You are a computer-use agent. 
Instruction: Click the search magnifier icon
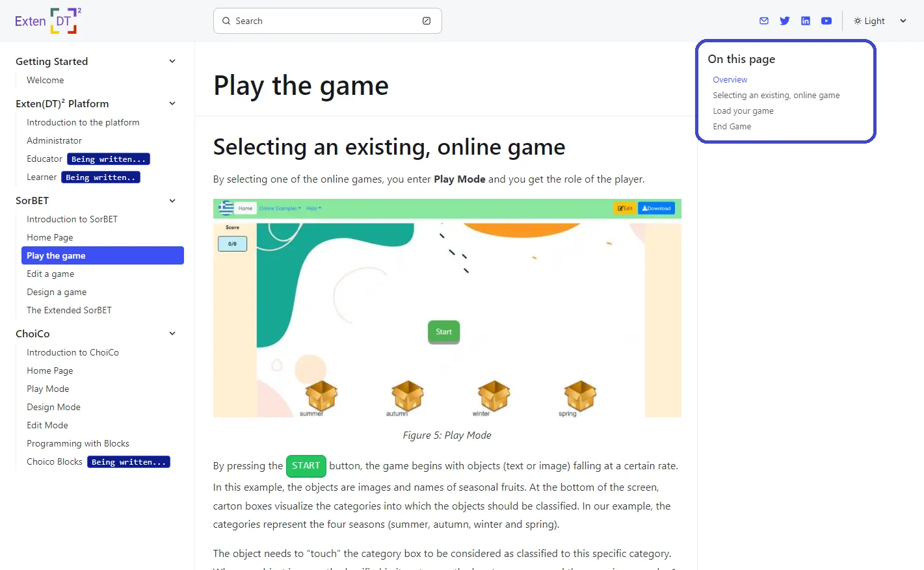click(x=226, y=21)
